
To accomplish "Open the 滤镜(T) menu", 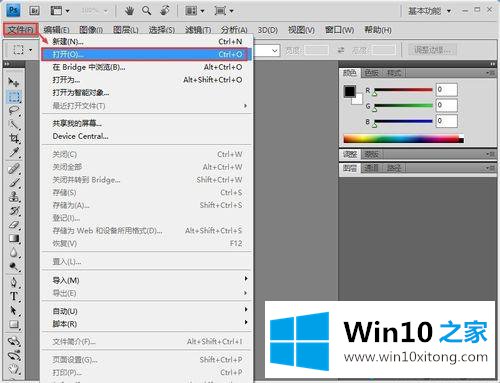I will click(198, 30).
